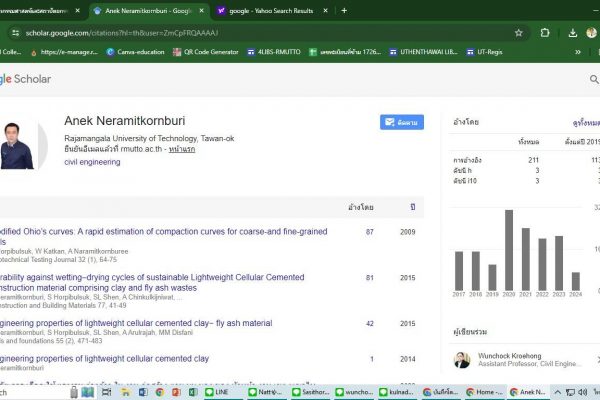View site information icon in address bar
This screenshot has height=400, width=600.
tap(15, 33)
